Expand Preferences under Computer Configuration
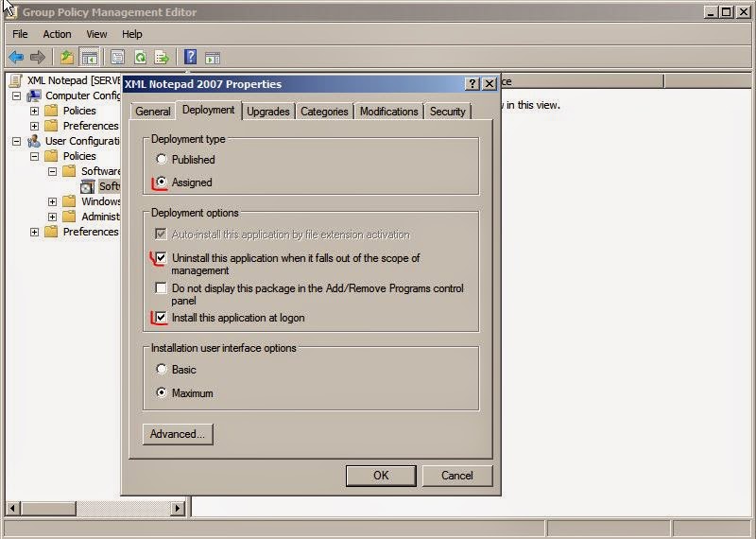The width and height of the screenshot is (756, 539). point(34,126)
